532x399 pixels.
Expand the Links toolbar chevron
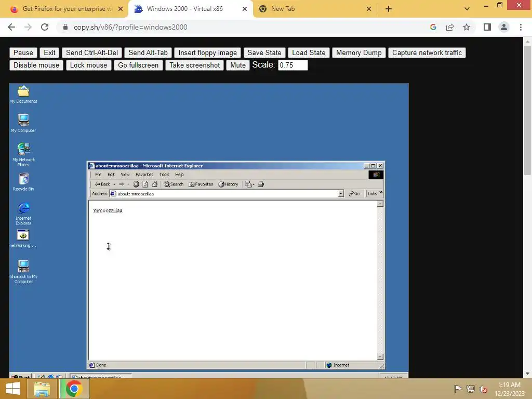pos(381,193)
